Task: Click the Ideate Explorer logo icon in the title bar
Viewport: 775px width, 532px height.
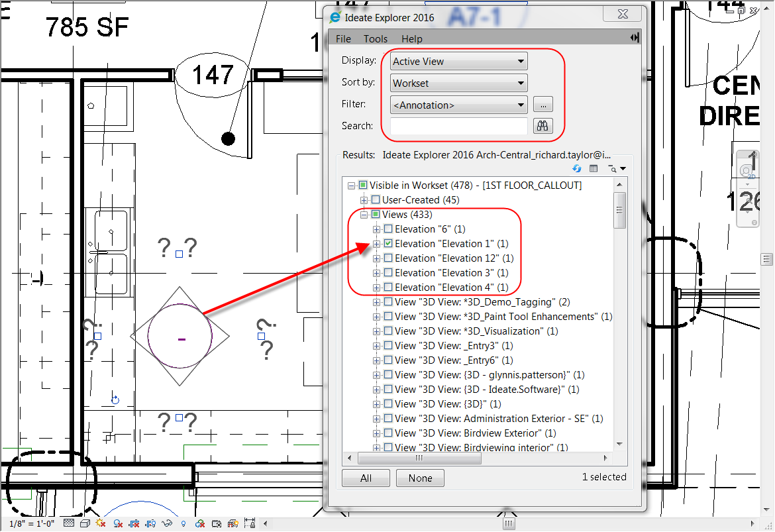Action: tap(335, 17)
